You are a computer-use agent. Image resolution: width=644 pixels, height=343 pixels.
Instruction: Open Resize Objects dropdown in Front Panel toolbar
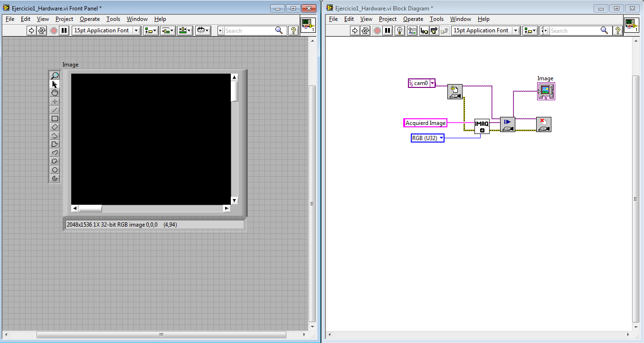[x=185, y=30]
